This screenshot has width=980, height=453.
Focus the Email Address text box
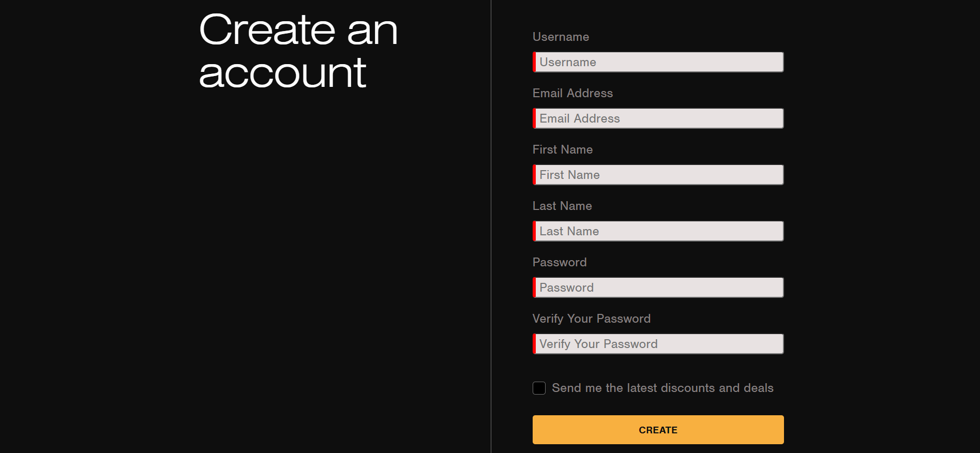click(x=658, y=118)
